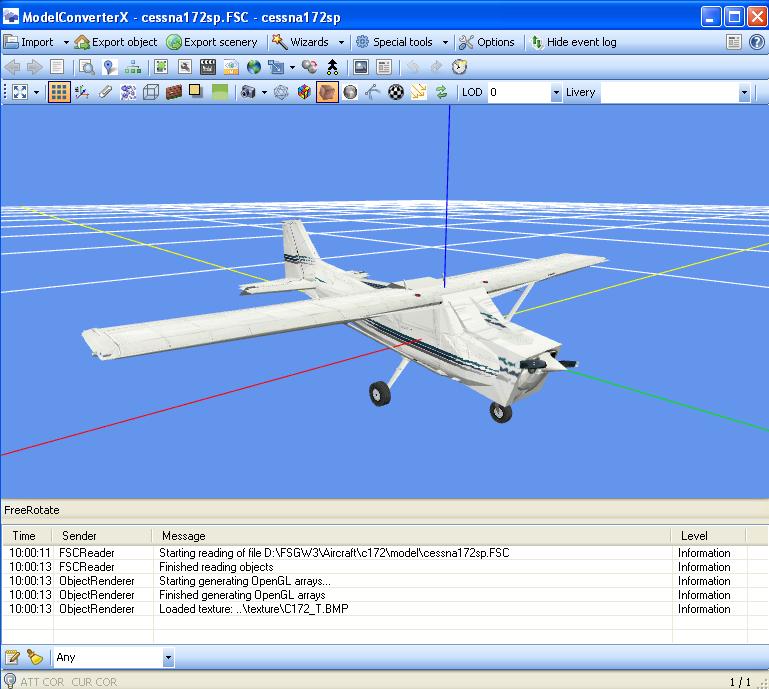Toggle wireframe box rendering mode
This screenshot has width=769, height=689.
[x=151, y=92]
